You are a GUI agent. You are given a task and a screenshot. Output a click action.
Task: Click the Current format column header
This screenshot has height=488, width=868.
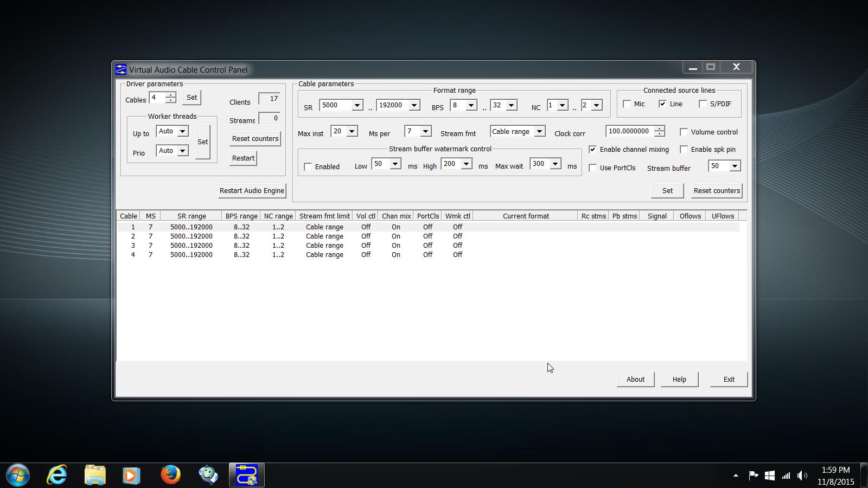[x=526, y=216]
